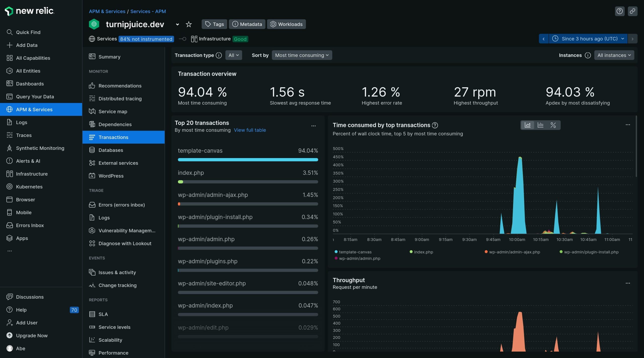Open Query Your Data in sidebar
The width and height of the screenshot is (644, 358).
click(x=41, y=97)
